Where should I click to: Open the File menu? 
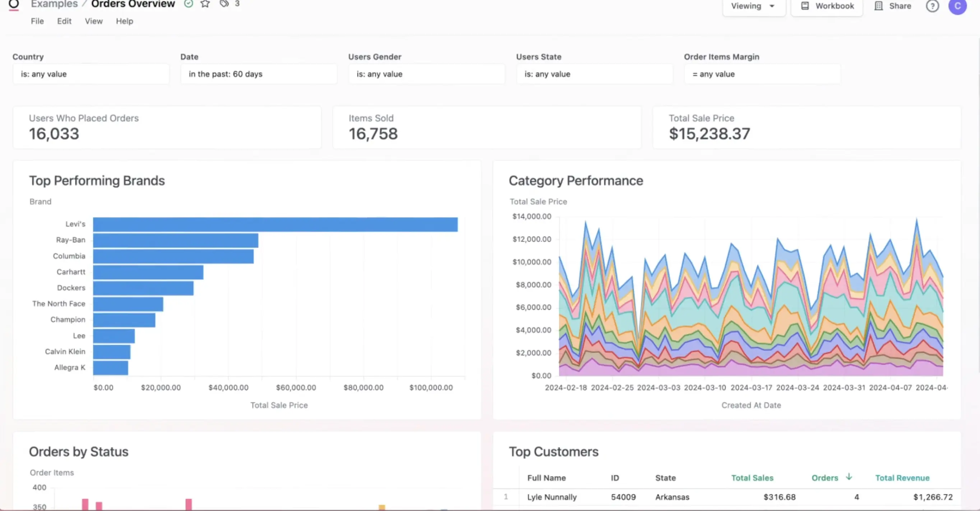pyautogui.click(x=37, y=21)
